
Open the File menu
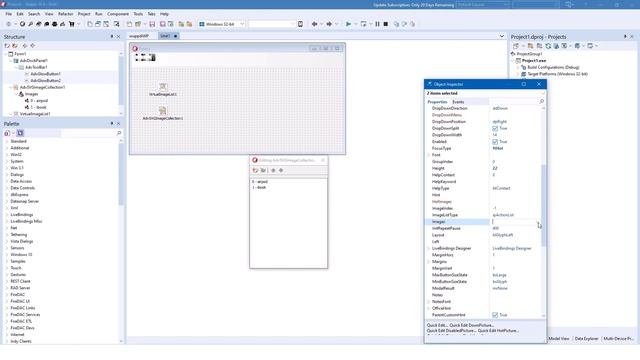(9, 14)
